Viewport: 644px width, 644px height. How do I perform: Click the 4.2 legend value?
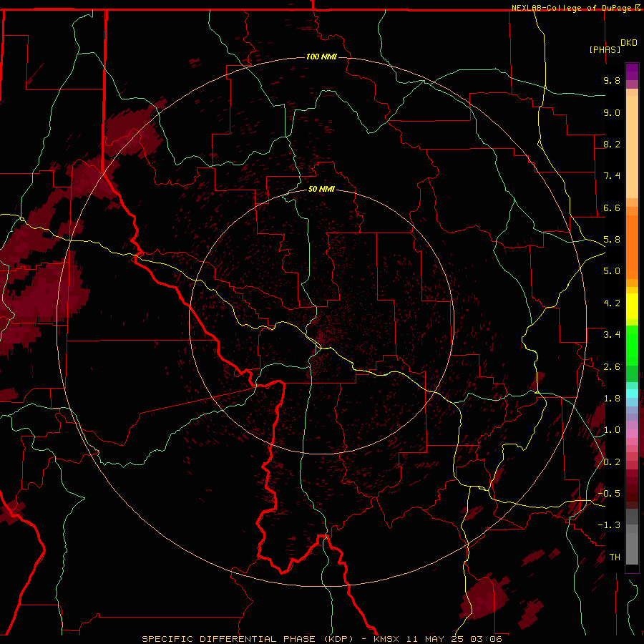(612, 303)
